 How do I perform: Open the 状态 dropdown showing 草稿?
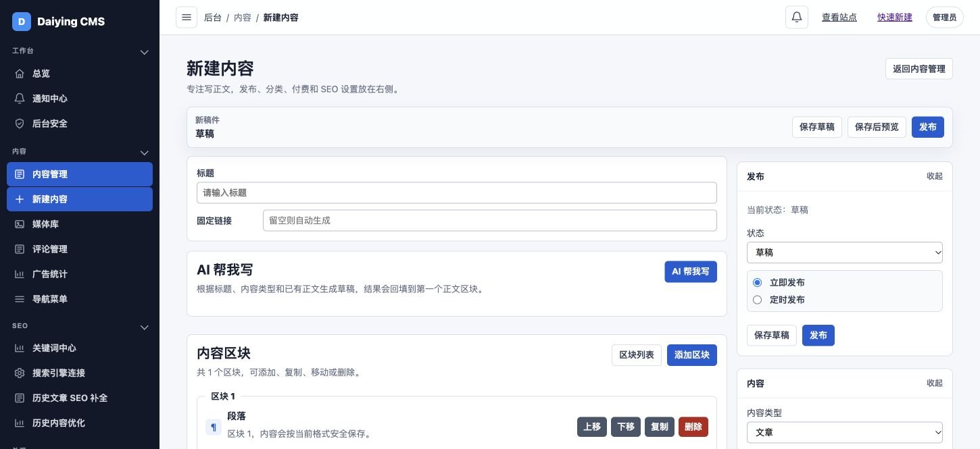click(845, 253)
